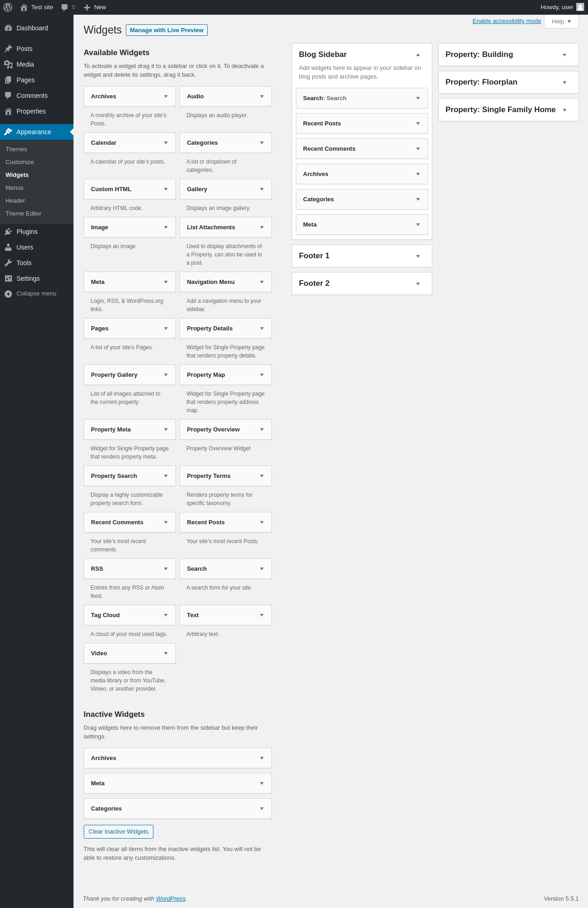This screenshot has height=908, width=588.
Task: Expand inactive Archives widget
Action: pyautogui.click(x=262, y=758)
